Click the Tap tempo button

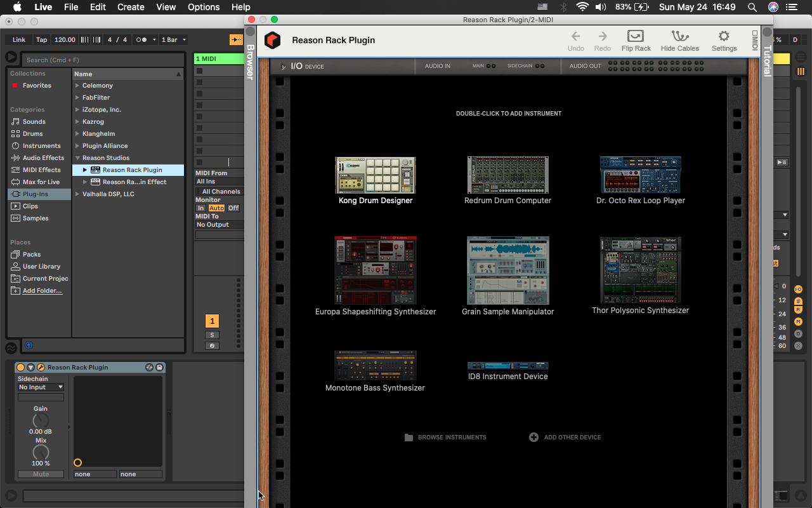pyautogui.click(x=41, y=39)
